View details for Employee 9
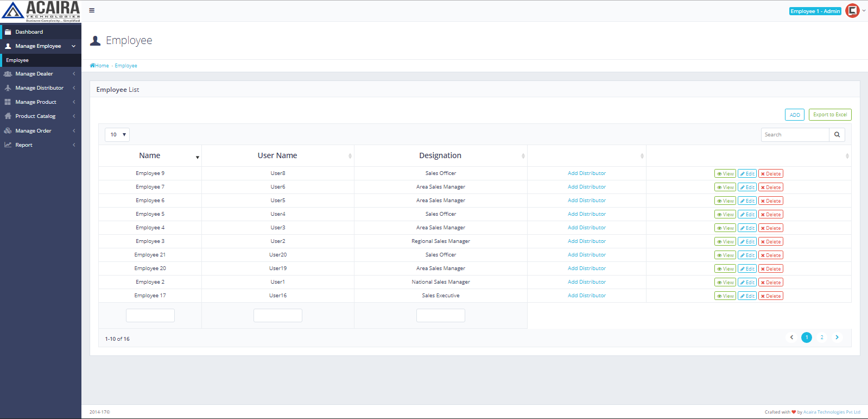Viewport: 868px width, 419px height. (x=725, y=174)
